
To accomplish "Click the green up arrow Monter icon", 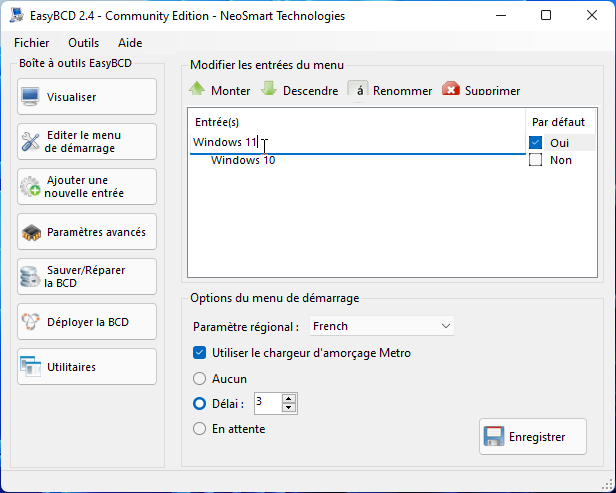I will tap(197, 89).
